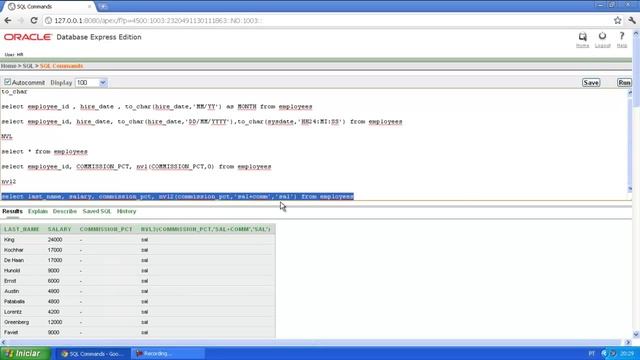Viewport: 640px width, 360px height.
Task: Select the Kochhar last name cell
Action: click(14, 250)
